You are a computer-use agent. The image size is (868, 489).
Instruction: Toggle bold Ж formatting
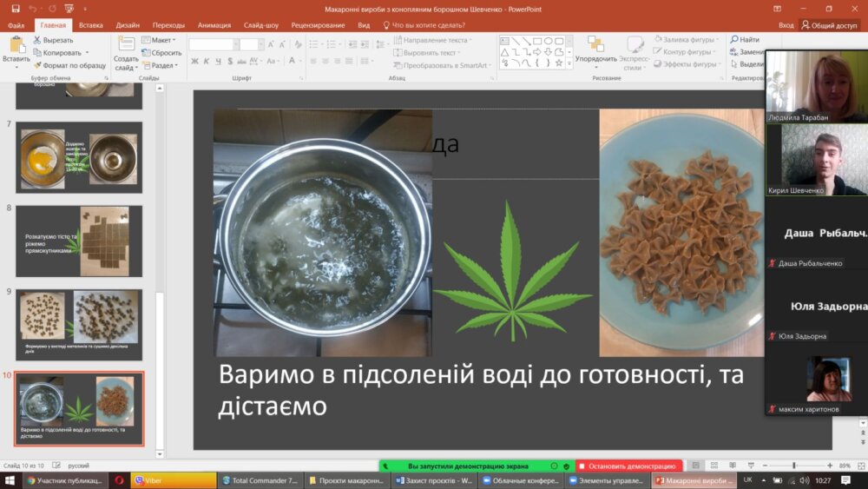pyautogui.click(x=194, y=61)
